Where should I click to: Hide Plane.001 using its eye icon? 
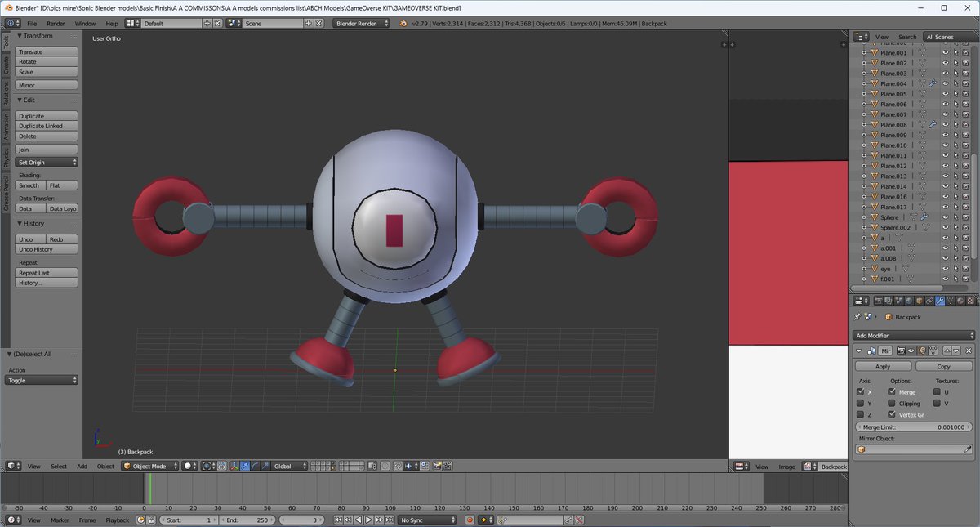(946, 53)
